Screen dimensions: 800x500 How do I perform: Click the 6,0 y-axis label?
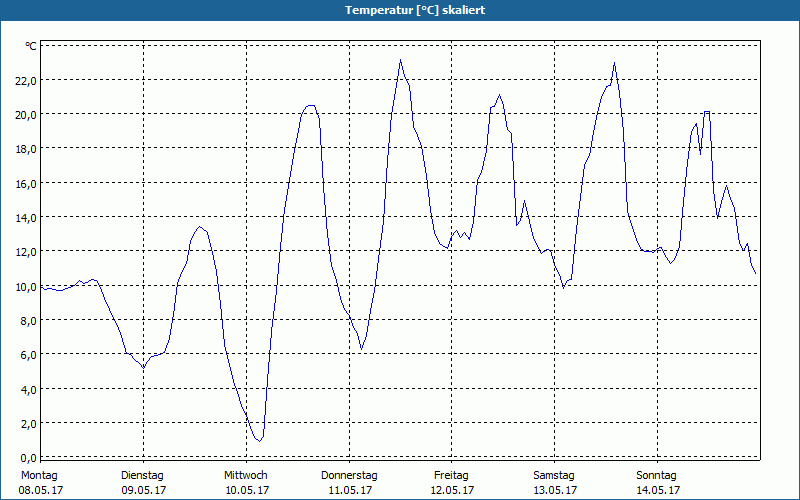pyautogui.click(x=29, y=355)
